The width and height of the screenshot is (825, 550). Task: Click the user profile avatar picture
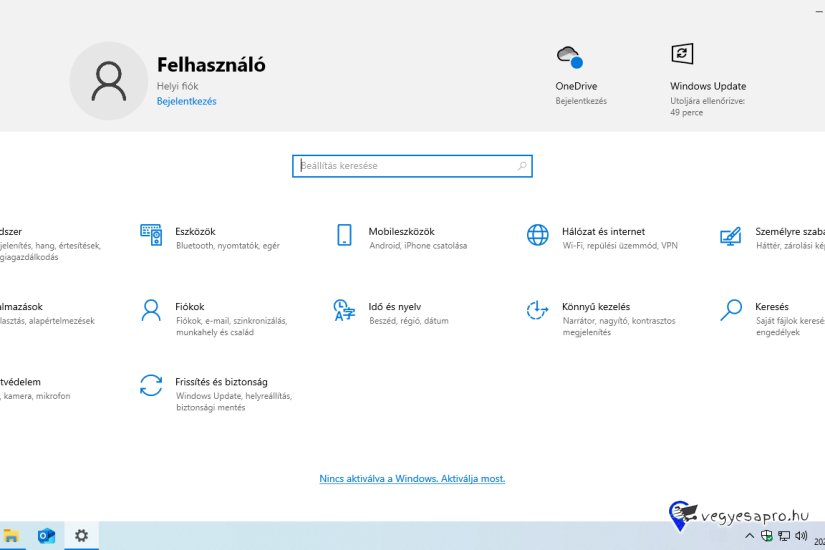click(108, 80)
